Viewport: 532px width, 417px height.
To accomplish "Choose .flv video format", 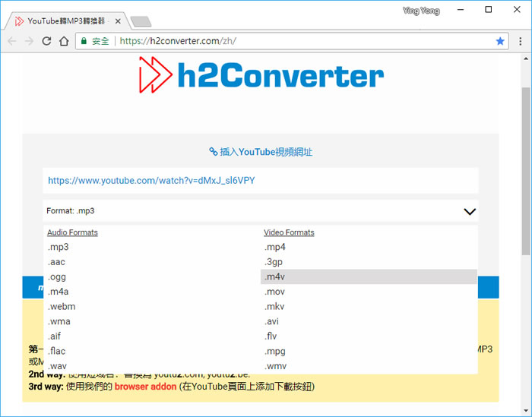I will (x=369, y=336).
